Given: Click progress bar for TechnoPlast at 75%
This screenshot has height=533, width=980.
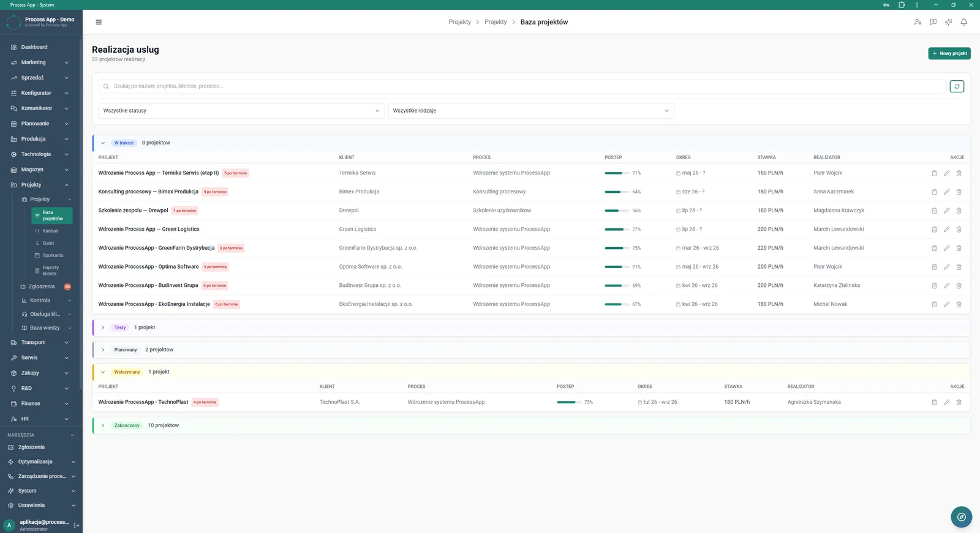Looking at the screenshot, I should (569, 403).
